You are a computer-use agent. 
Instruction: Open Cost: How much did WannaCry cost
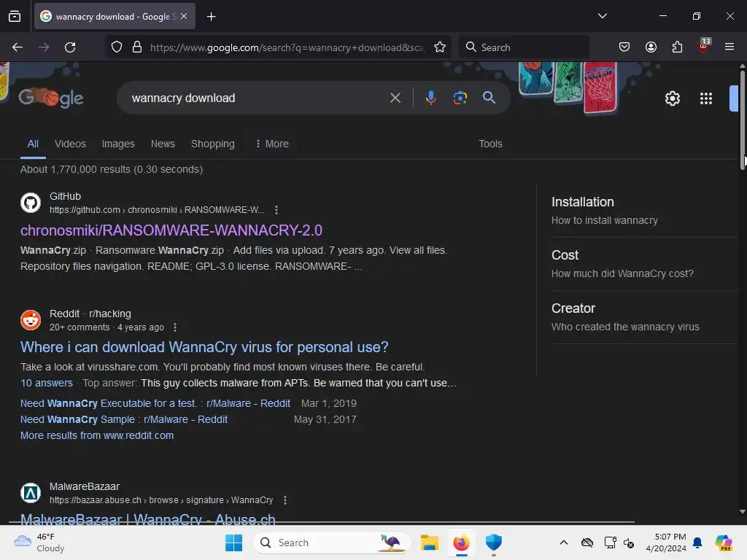644,264
